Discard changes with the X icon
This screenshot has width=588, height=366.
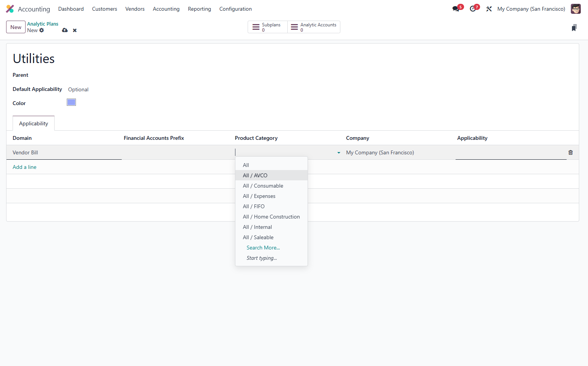point(75,30)
